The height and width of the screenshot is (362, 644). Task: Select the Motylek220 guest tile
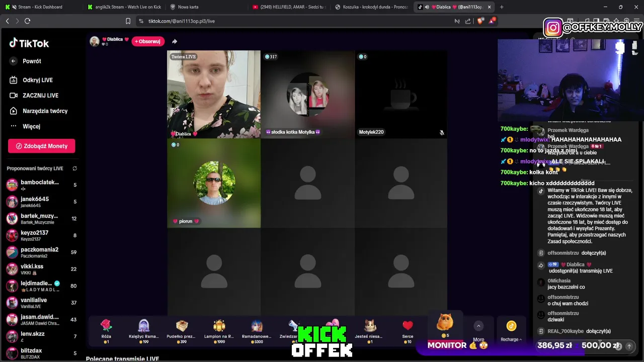[401, 94]
